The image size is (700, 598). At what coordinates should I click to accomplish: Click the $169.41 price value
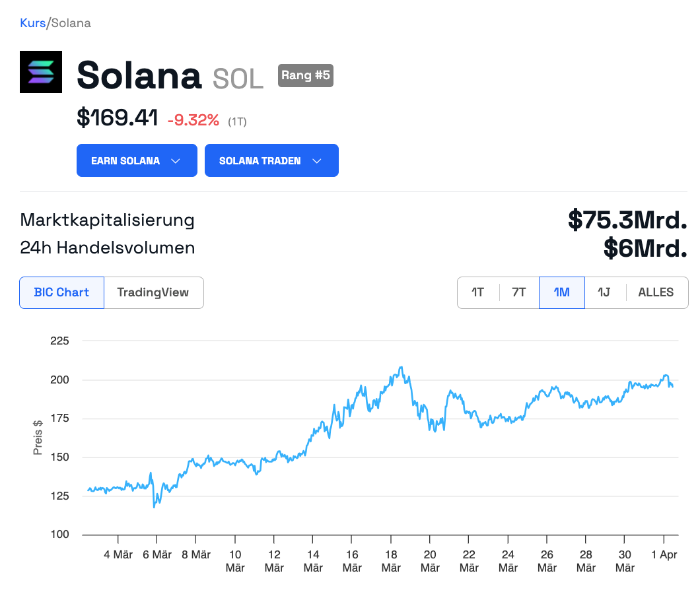coord(118,119)
